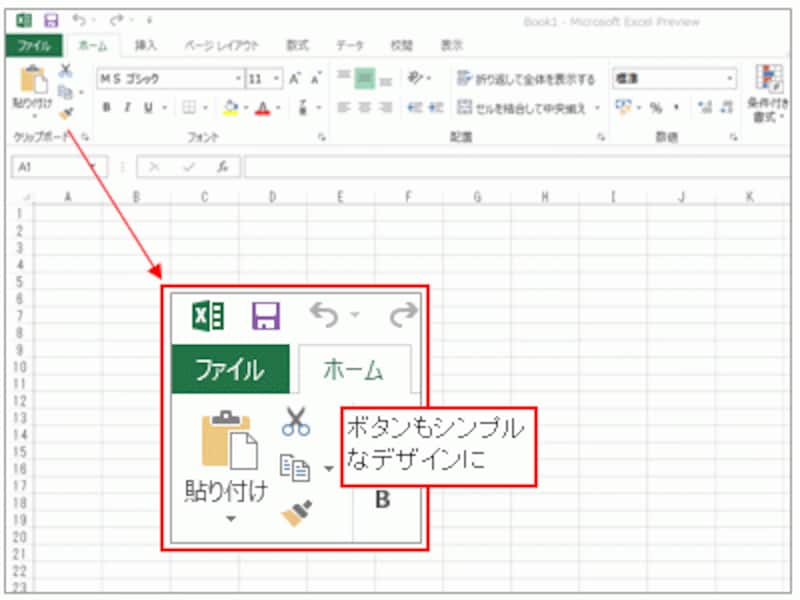Click the large Paste clipboard icon in the ribbon
This screenshot has height=600, width=800.
click(33, 80)
